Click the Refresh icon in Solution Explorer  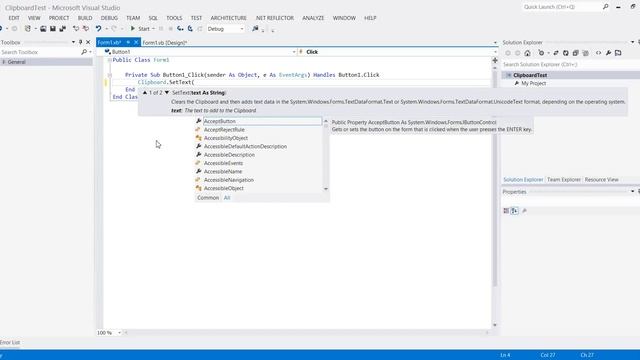click(x=566, y=53)
